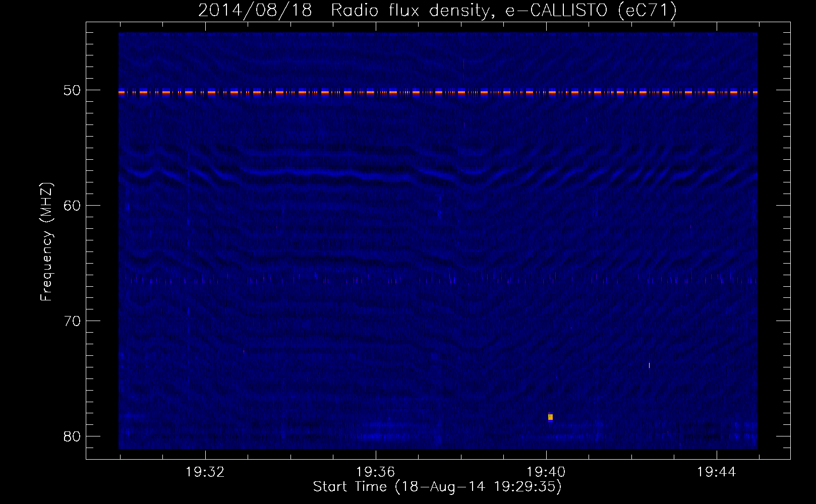Image resolution: width=816 pixels, height=504 pixels.
Task: Click the orange-yellow spot near 78 MHz
Action: point(550,417)
